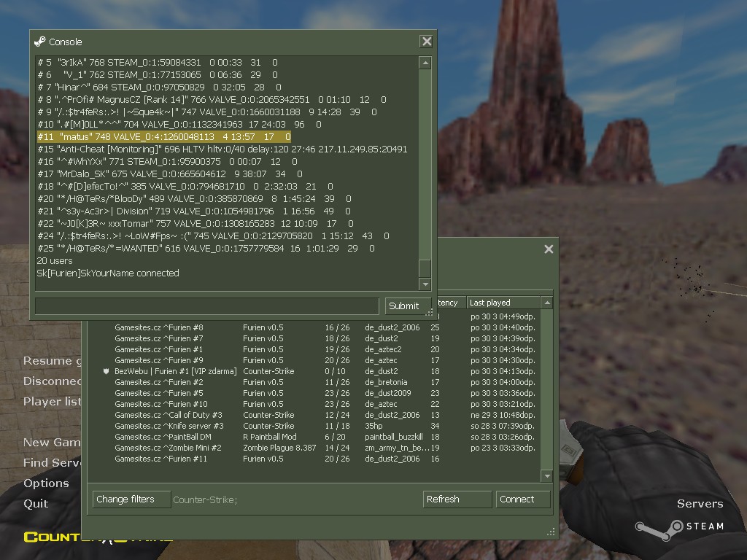The height and width of the screenshot is (560, 747).
Task: Click the server list scroll-down arrow
Action: coord(547,475)
